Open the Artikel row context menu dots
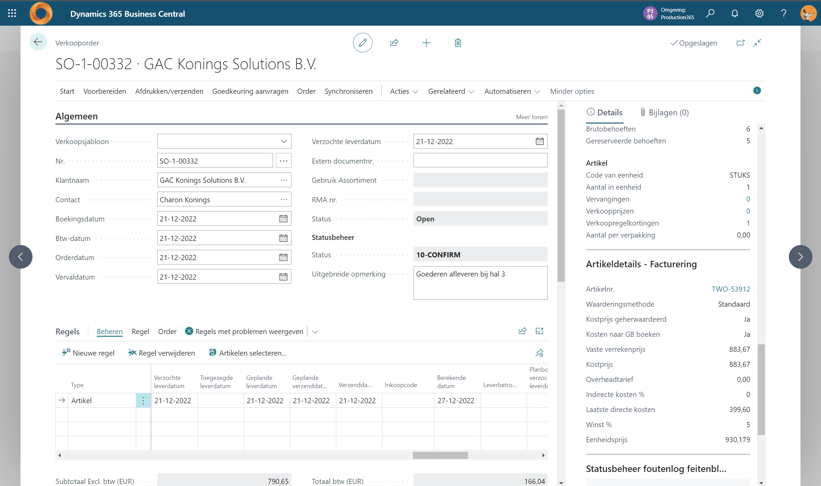821x486 pixels. click(x=143, y=401)
